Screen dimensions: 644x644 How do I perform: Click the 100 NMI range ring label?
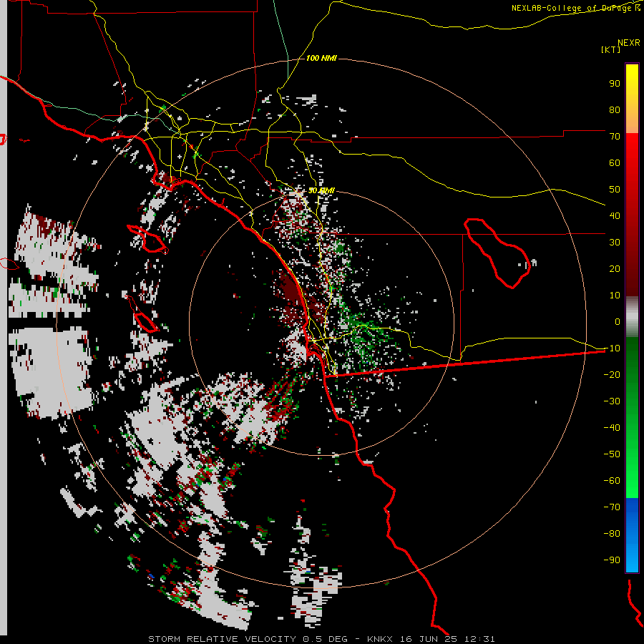tap(321, 58)
